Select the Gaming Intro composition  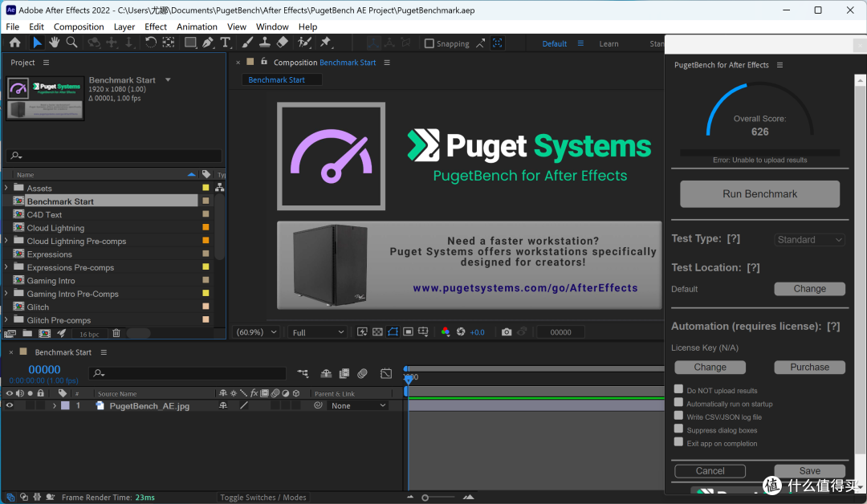click(x=51, y=280)
